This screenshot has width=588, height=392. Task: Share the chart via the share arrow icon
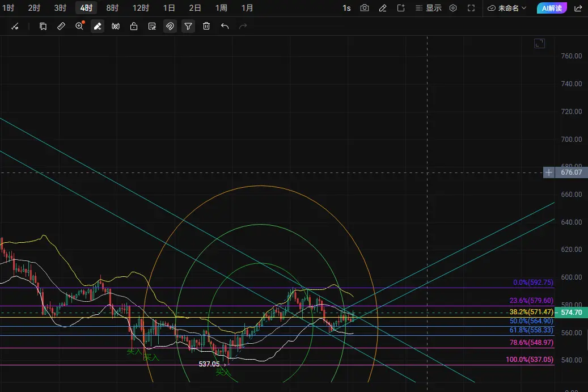point(578,8)
